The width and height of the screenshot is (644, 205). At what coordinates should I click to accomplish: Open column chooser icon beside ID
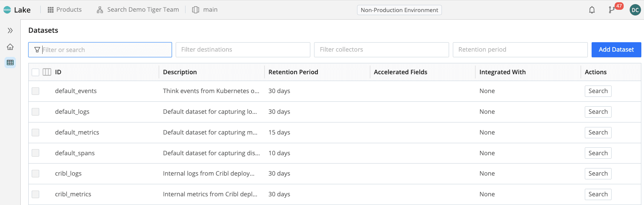pyautogui.click(x=47, y=72)
